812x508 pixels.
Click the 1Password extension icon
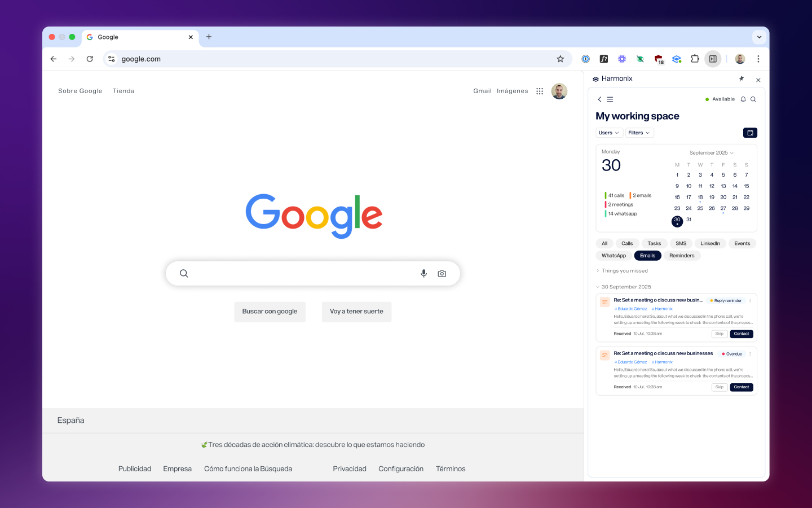tap(586, 59)
